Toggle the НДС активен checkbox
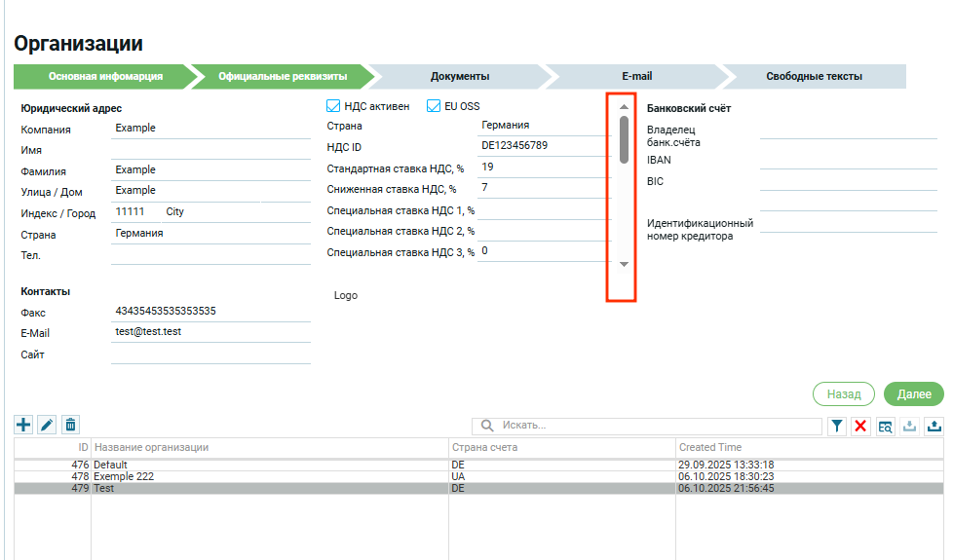 pyautogui.click(x=333, y=106)
